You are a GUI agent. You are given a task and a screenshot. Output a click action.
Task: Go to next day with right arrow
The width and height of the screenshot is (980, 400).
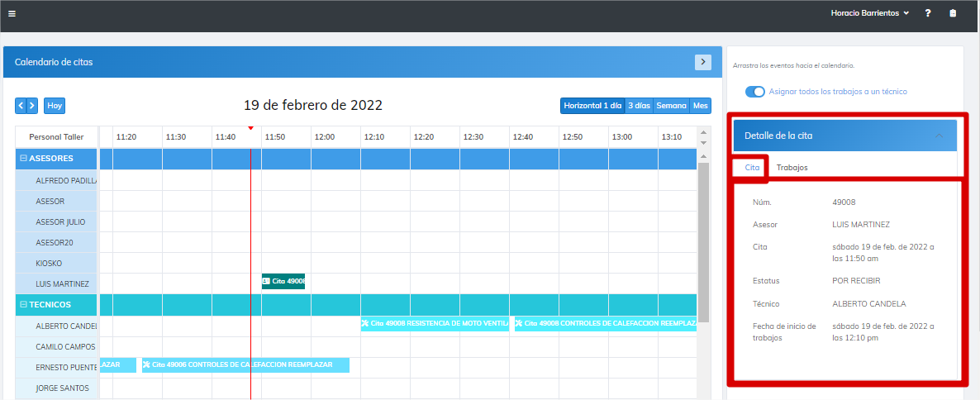click(x=32, y=106)
